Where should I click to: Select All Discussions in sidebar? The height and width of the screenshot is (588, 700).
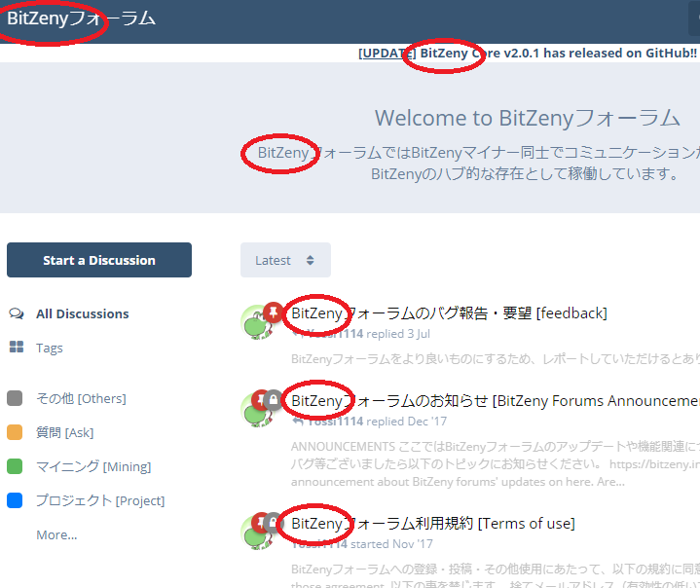(x=82, y=313)
